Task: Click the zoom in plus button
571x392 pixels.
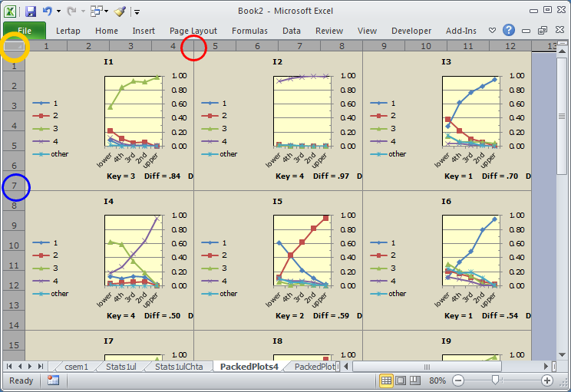Action: click(x=547, y=380)
